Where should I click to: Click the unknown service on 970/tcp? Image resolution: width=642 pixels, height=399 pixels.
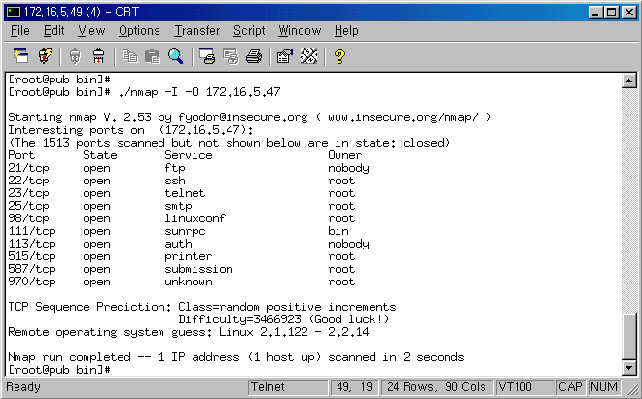tap(188, 282)
